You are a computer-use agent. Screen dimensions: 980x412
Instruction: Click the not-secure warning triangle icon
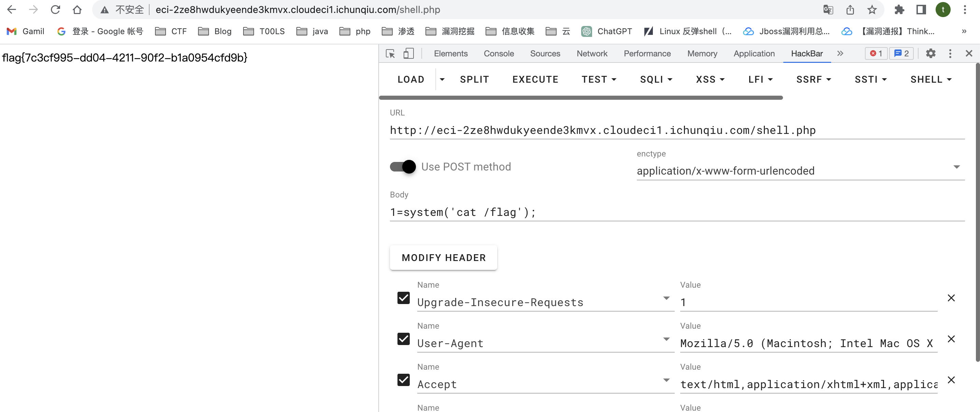point(104,10)
